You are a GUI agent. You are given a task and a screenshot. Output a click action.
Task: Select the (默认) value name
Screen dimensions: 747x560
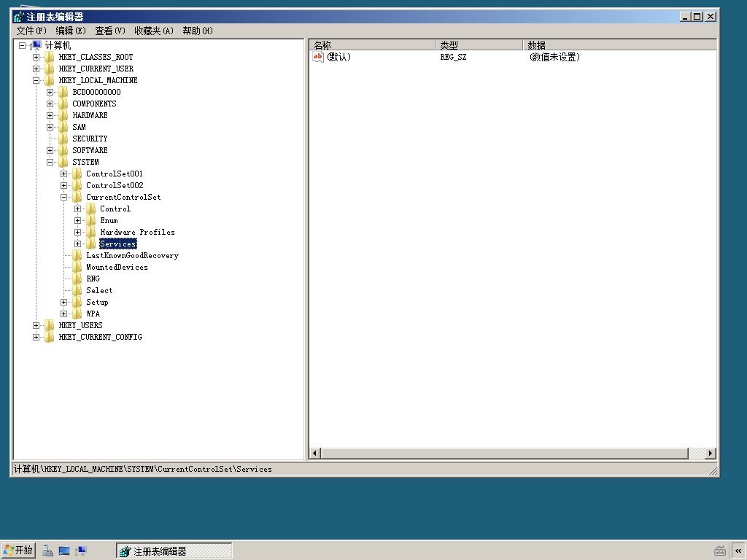click(x=338, y=57)
